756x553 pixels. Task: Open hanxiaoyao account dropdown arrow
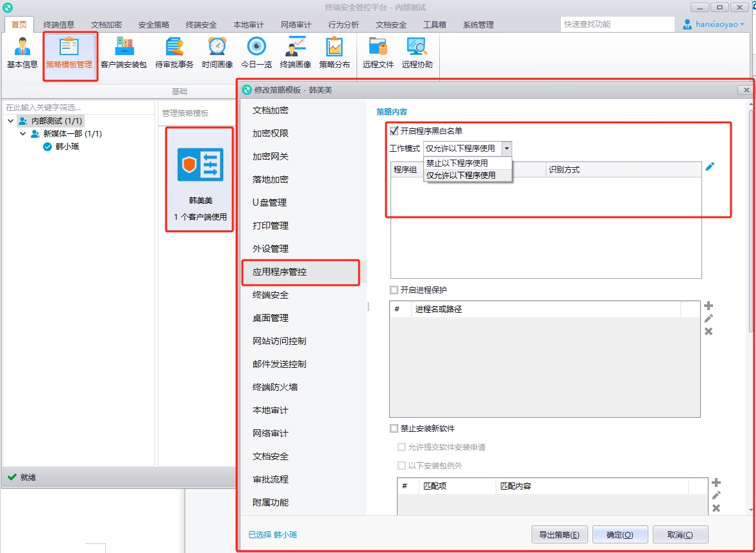[x=743, y=24]
